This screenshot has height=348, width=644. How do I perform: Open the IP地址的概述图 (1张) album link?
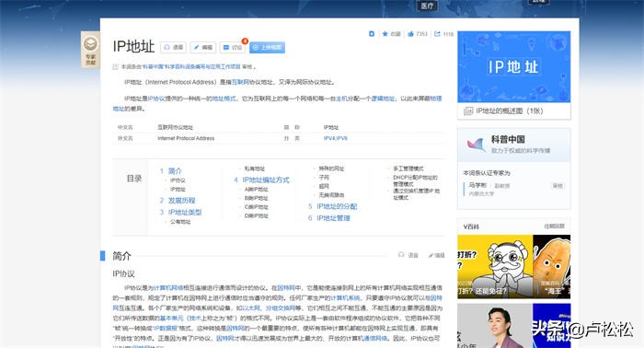(x=509, y=110)
